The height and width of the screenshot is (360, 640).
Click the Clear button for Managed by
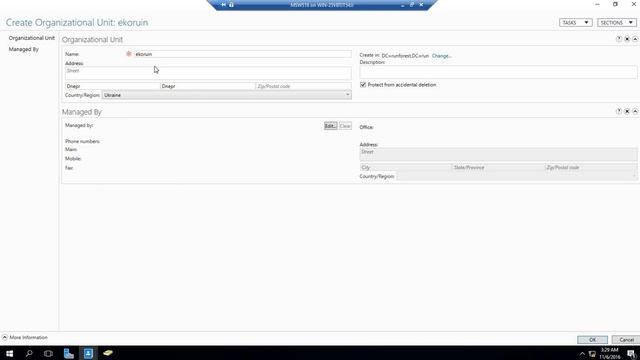(x=345, y=126)
